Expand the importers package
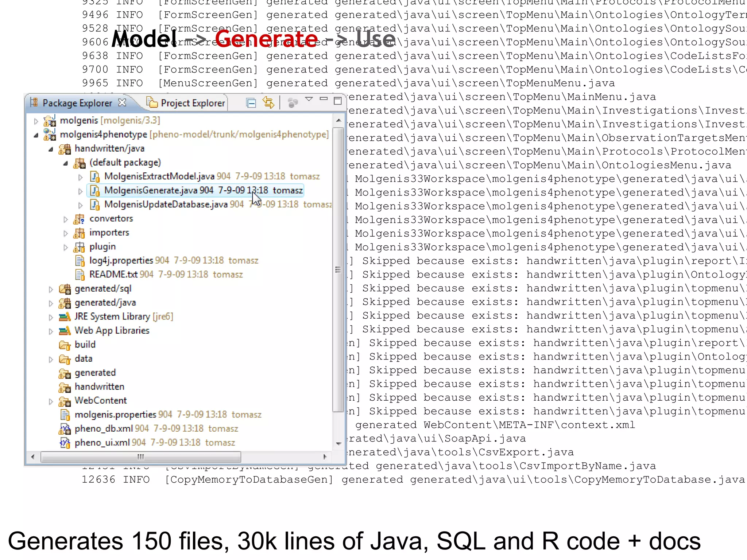Viewport: 747px width, 560px height. coord(66,233)
